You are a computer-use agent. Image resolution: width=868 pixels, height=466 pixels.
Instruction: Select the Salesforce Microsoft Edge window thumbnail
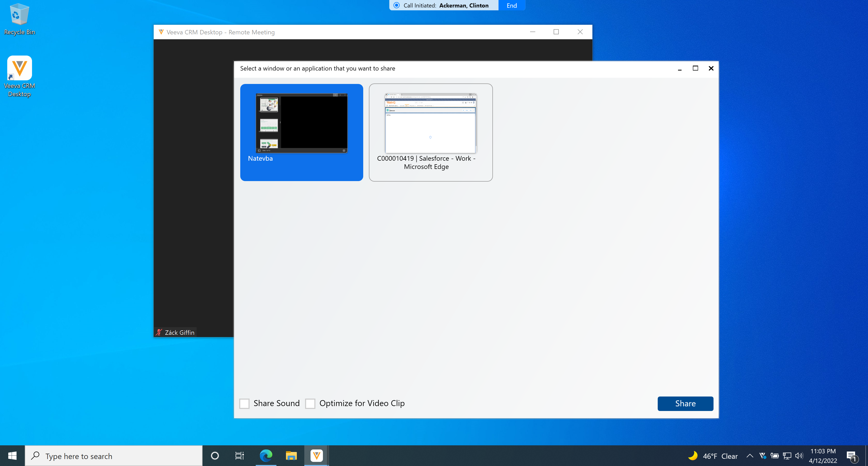pos(430,132)
